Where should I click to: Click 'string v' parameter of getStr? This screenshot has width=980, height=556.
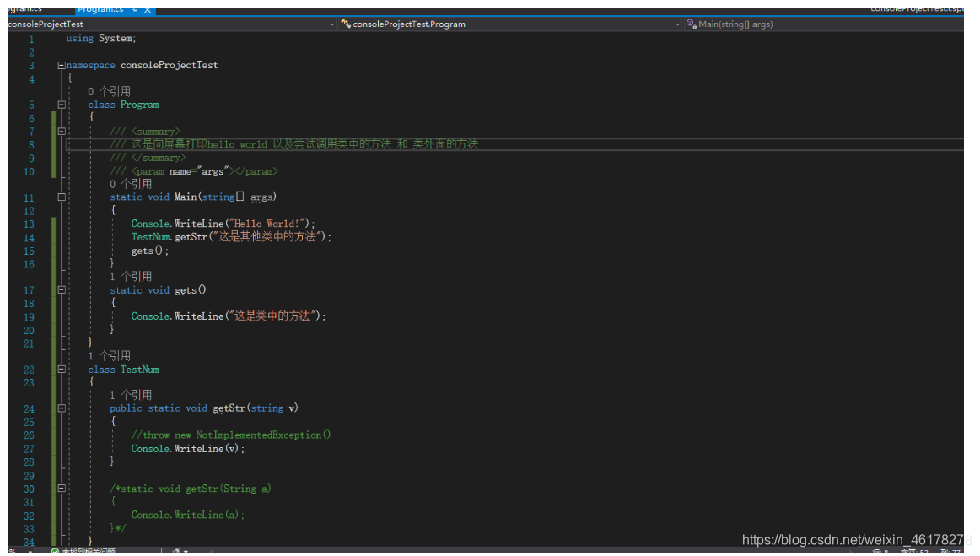(272, 408)
